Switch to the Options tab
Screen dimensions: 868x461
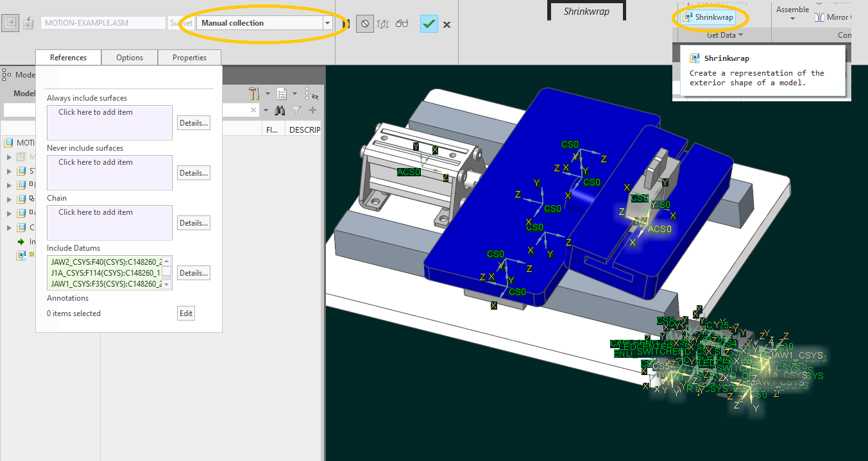pyautogui.click(x=130, y=57)
